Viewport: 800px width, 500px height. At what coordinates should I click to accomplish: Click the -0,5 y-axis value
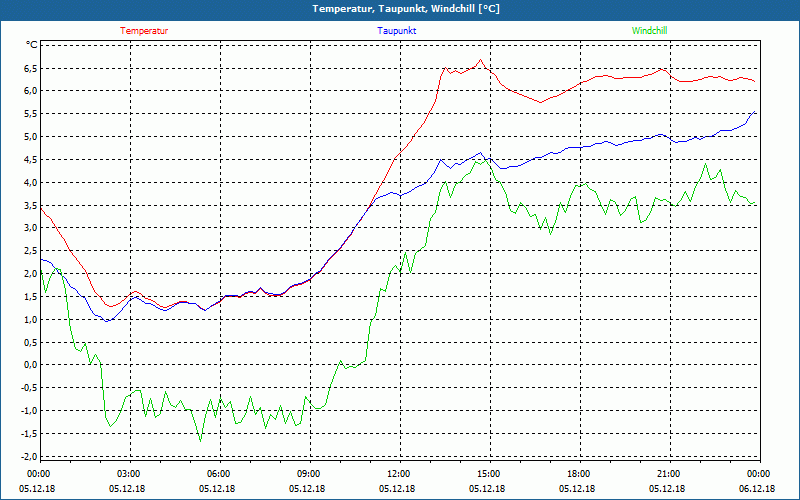(x=29, y=388)
